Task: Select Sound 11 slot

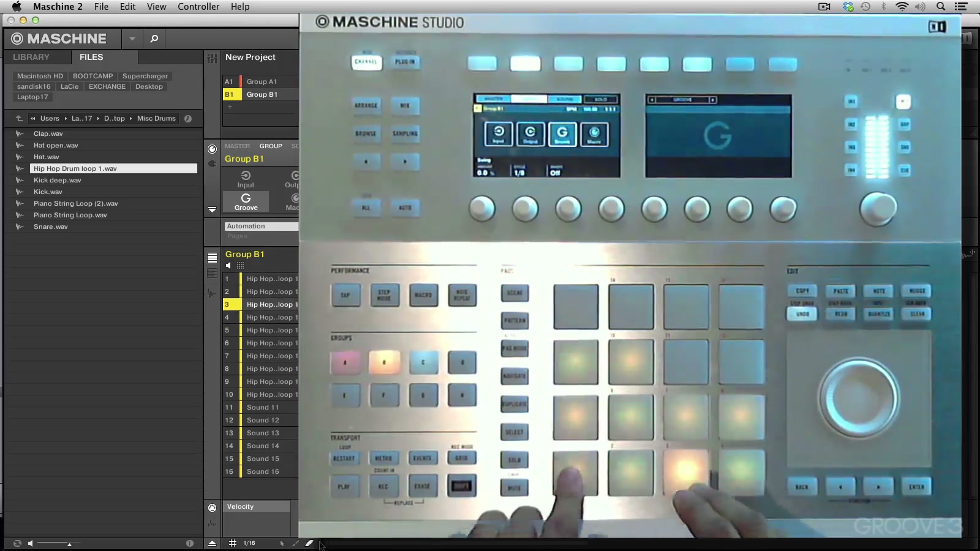Action: (x=261, y=407)
